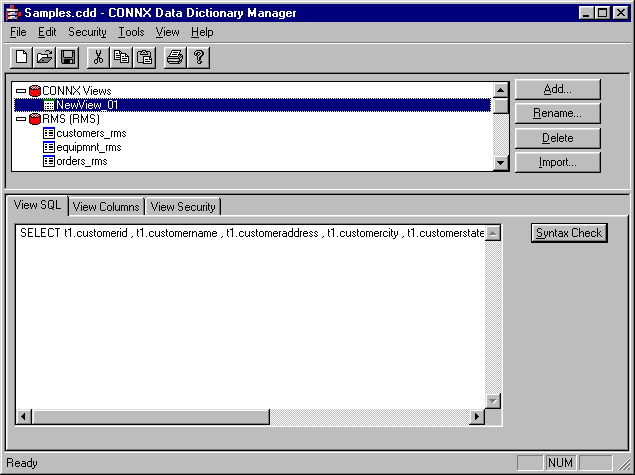
Task: Click the tree list scroll down arrow
Action: (501, 163)
